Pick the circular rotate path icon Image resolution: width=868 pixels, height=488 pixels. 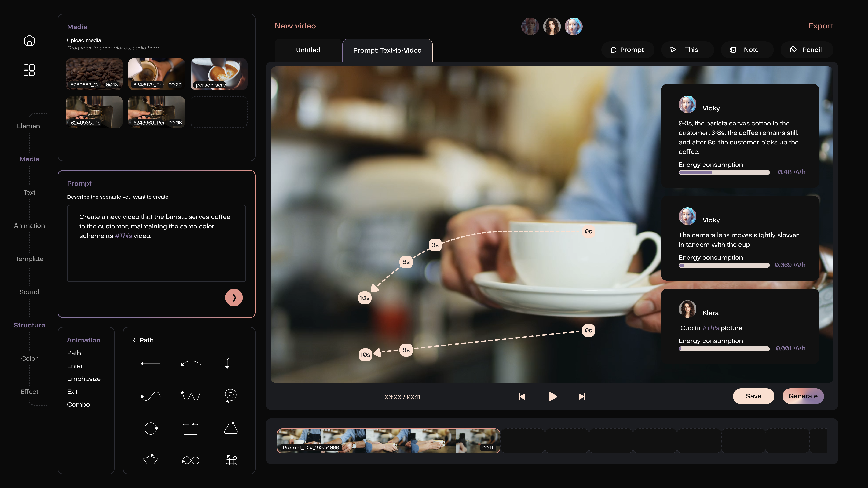tap(151, 428)
